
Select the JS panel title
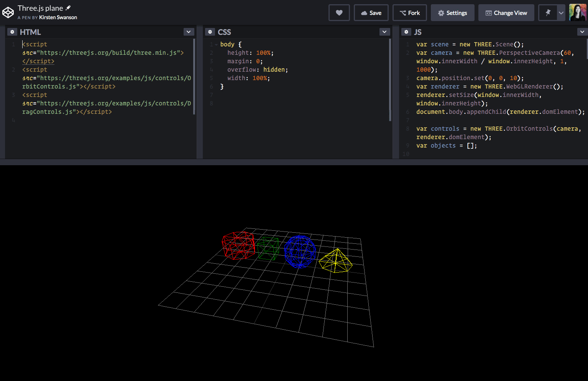pos(417,32)
